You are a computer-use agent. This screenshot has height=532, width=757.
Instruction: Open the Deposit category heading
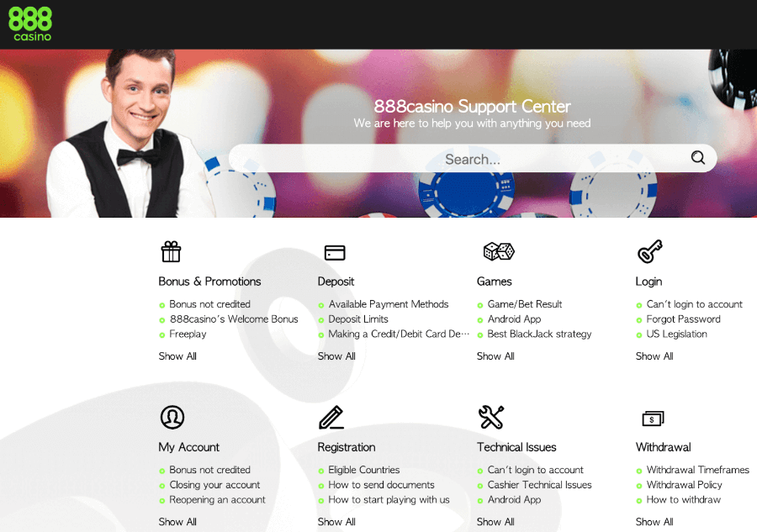tap(336, 282)
